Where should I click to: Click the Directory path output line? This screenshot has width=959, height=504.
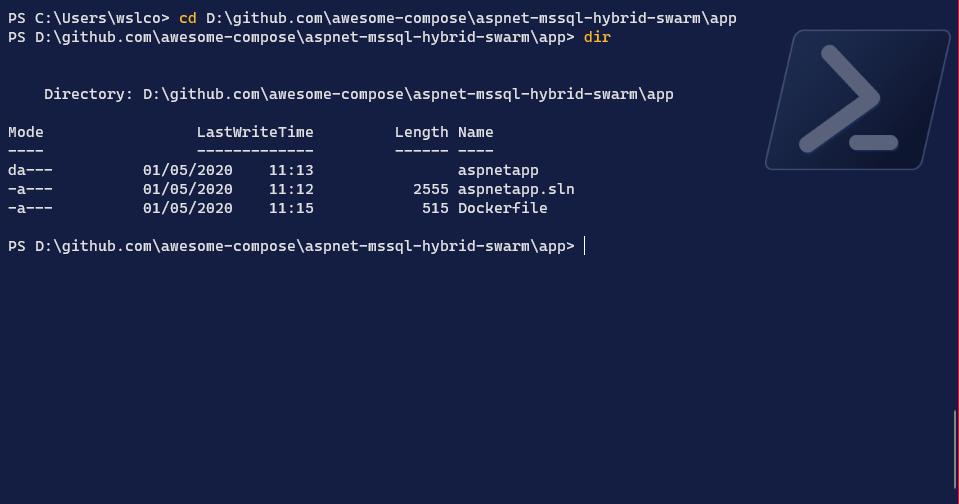(x=359, y=94)
